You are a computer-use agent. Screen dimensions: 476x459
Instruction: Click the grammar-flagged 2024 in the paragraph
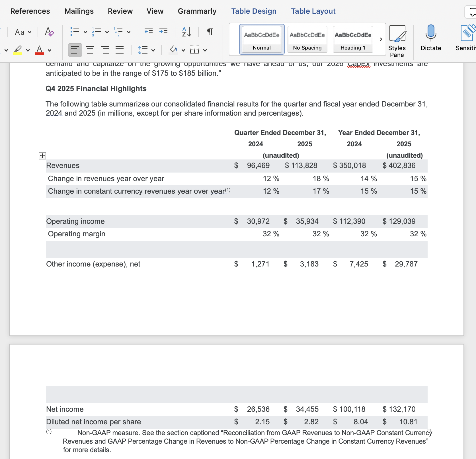[x=54, y=113]
